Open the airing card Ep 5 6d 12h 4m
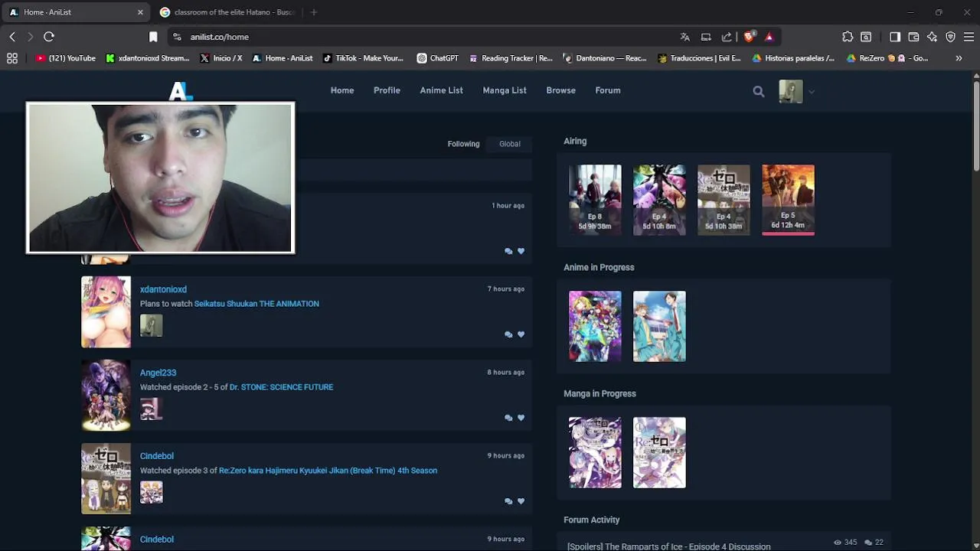980x551 pixels. click(788, 200)
